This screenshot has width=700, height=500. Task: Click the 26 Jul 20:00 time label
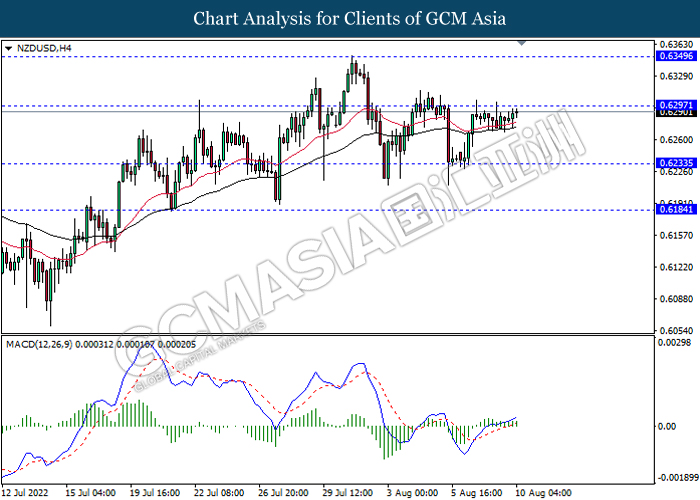tap(283, 493)
